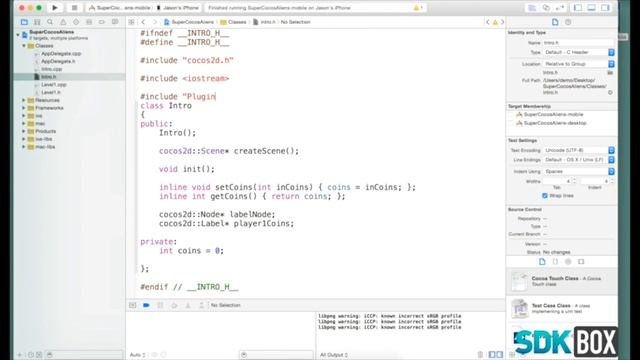Open AppDelegate.h in the navigator
This screenshot has height=360, width=640.
(58, 61)
